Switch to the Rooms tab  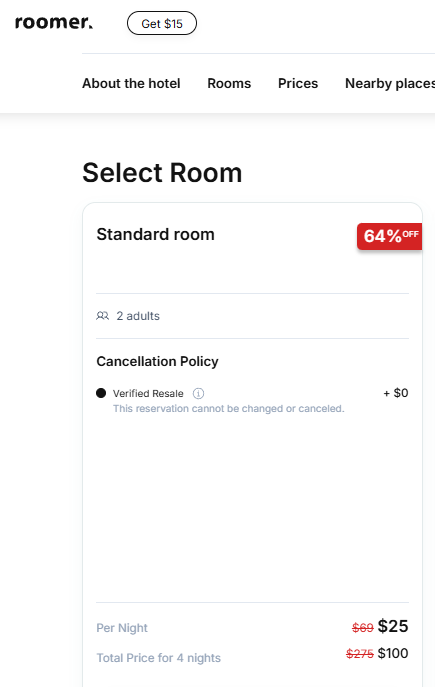[229, 83]
